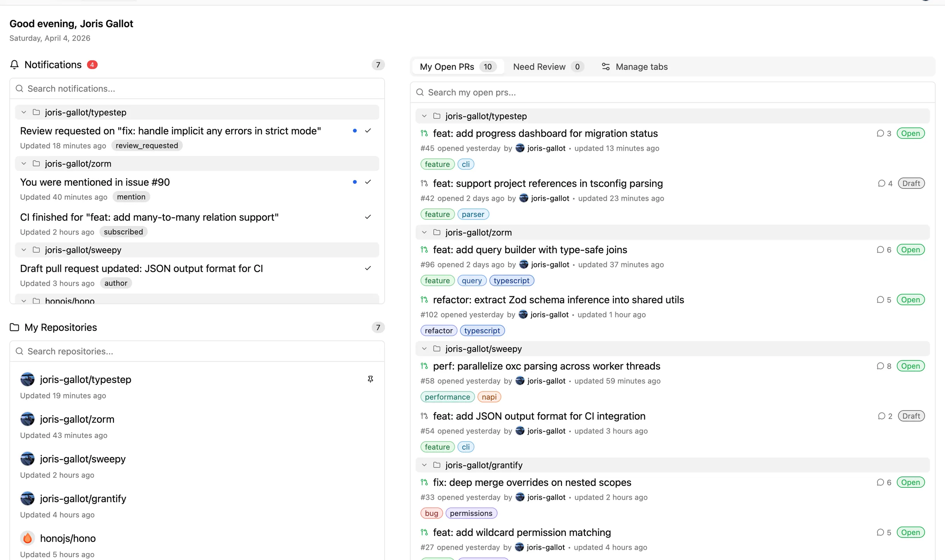Open PR 'feat: add query builder with type-safe joins'

(x=530, y=250)
